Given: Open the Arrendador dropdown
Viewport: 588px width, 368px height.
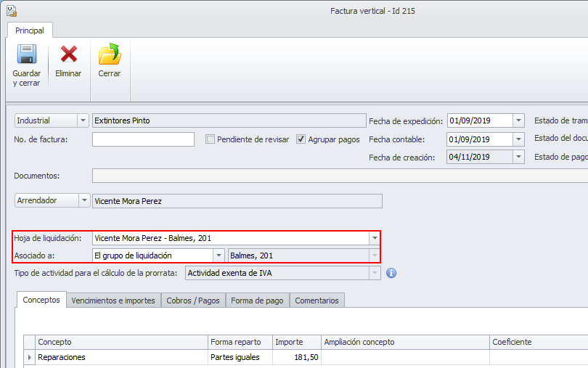Looking at the screenshot, I should pos(84,200).
